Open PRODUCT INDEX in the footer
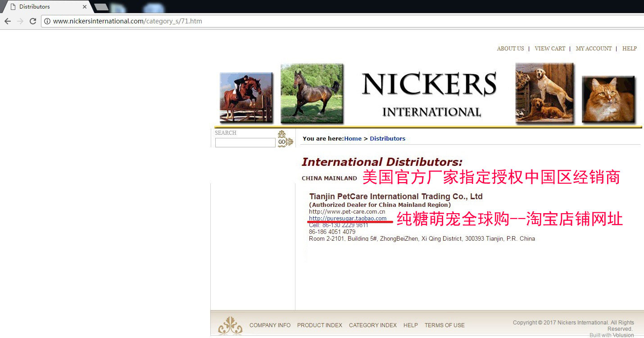Viewport: 644px width, 338px height. tap(320, 325)
